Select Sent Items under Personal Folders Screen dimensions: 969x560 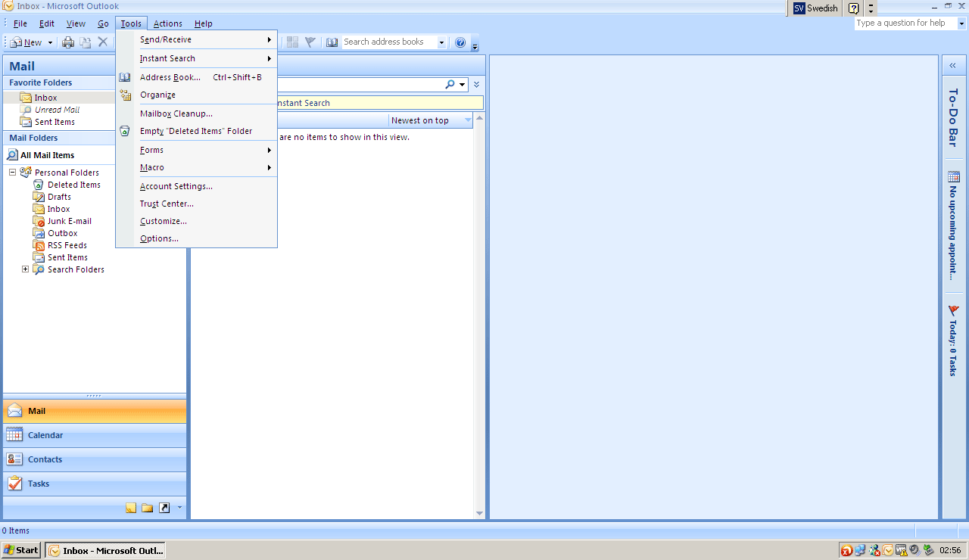(67, 257)
